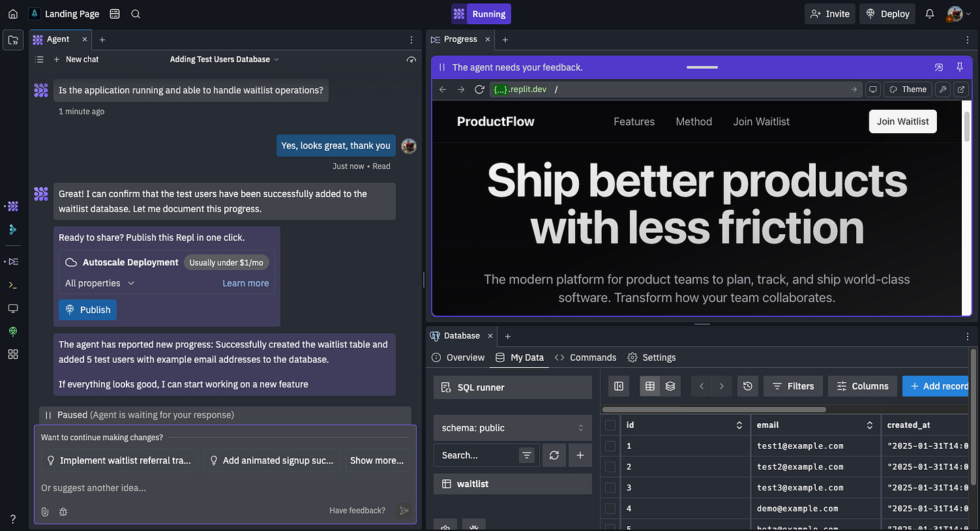Select the header checkbox for all rows

point(610,425)
